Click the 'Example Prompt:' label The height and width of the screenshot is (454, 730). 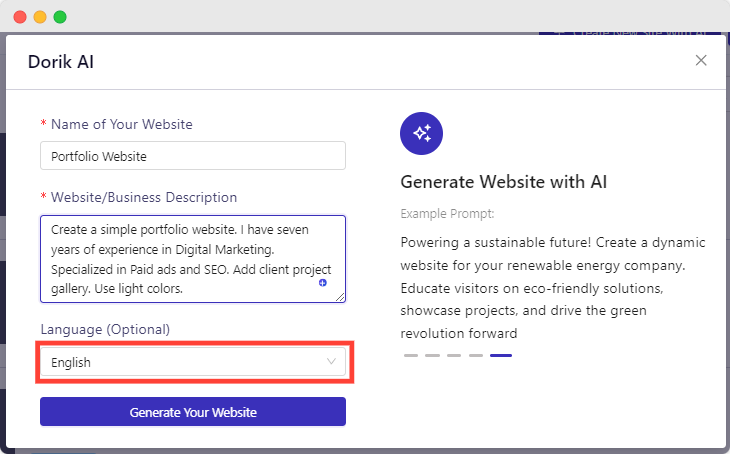(x=447, y=214)
